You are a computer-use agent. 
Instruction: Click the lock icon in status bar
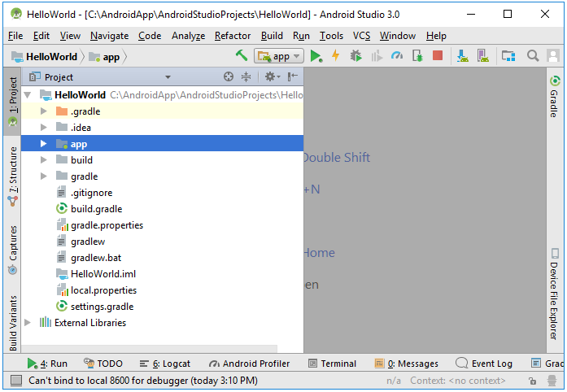click(x=532, y=381)
